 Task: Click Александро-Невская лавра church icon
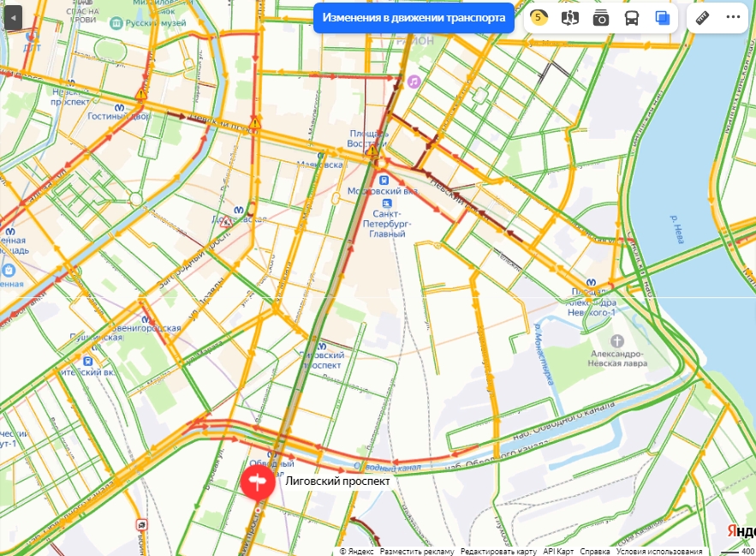(617, 341)
